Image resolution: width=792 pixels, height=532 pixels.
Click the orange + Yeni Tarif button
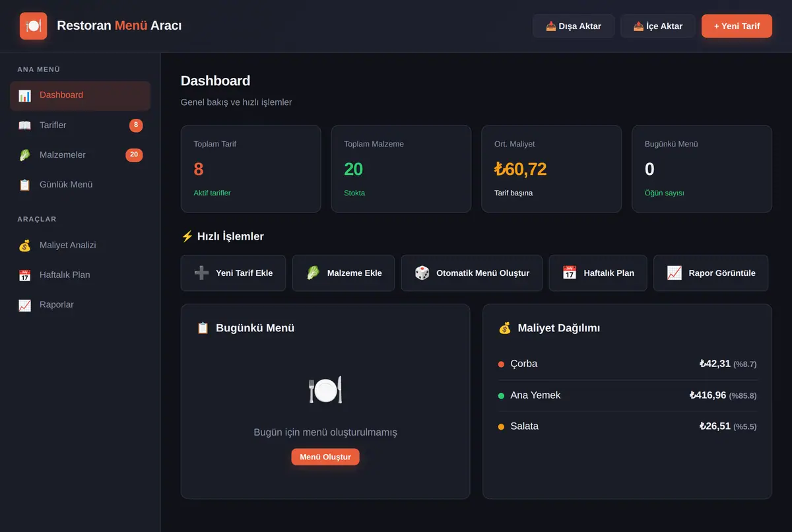coord(737,26)
